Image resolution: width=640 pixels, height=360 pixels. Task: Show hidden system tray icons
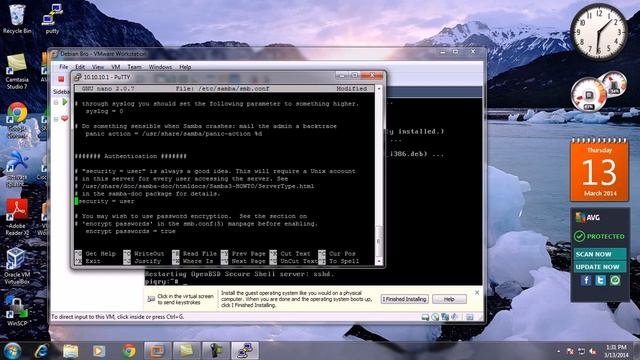pos(558,351)
